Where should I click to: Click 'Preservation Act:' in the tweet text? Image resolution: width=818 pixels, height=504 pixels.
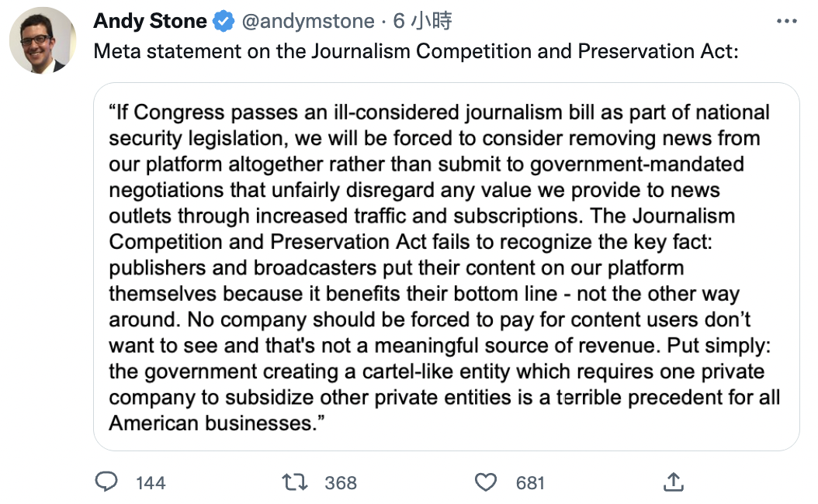coord(658,52)
